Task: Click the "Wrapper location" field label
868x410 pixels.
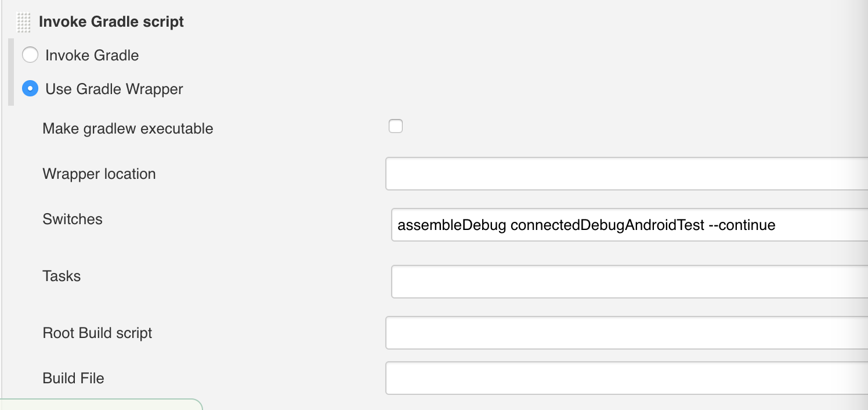Action: click(x=99, y=174)
